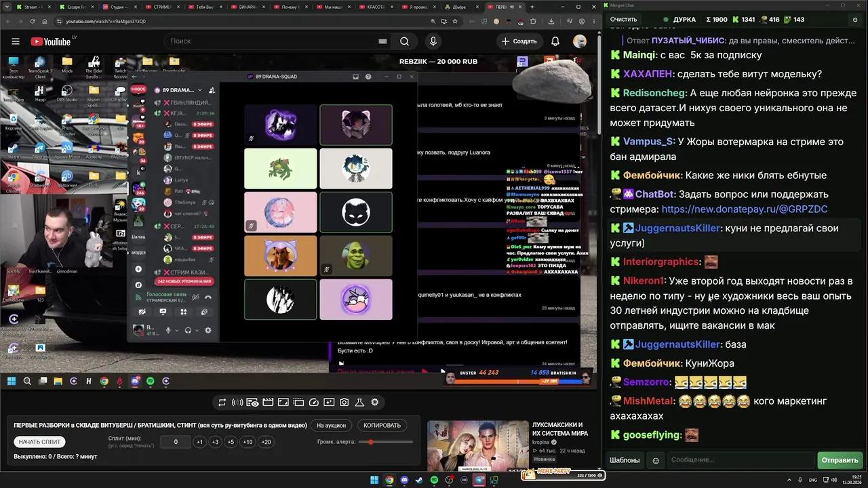Open the 'ЛУКСМАКСИКИ' recommended video thumbnail
868x488 pixels.
click(x=478, y=447)
